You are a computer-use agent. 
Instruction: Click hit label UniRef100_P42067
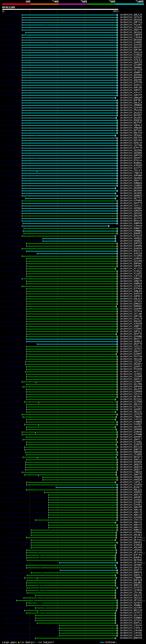tap(131, 25)
